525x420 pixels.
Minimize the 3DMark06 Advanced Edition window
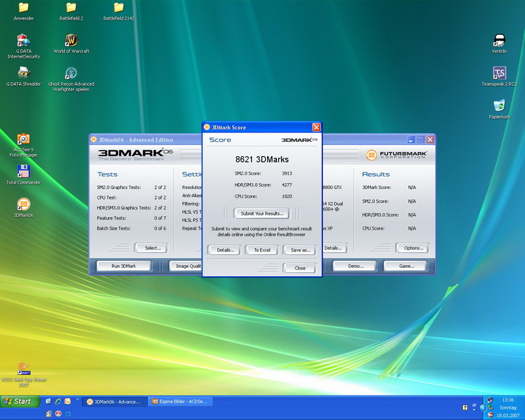[x=411, y=139]
